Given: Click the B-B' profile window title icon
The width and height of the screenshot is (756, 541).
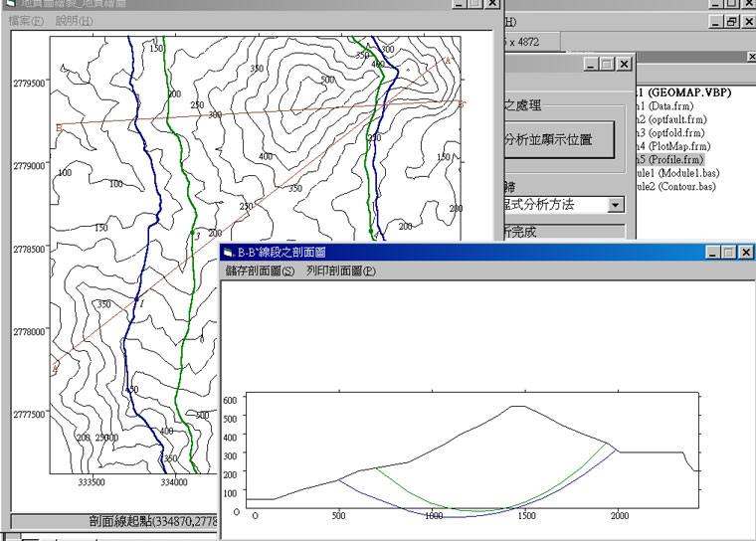Looking at the screenshot, I should point(229,254).
